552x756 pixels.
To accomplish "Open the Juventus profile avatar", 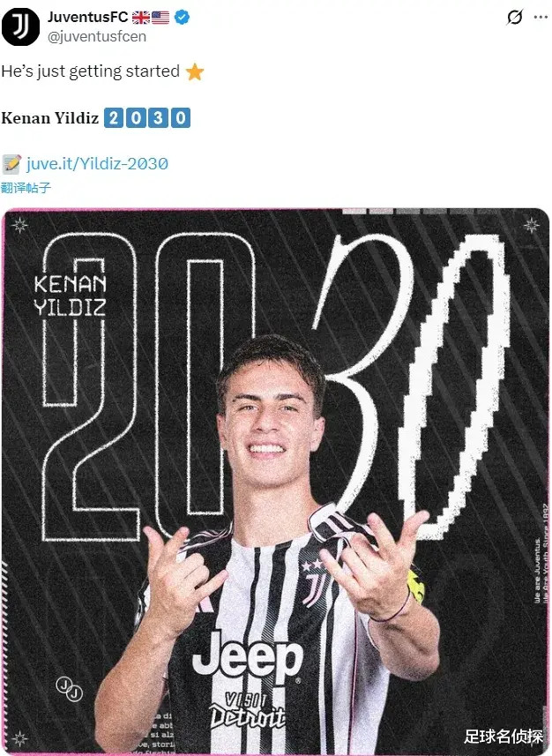I will (x=21, y=26).
